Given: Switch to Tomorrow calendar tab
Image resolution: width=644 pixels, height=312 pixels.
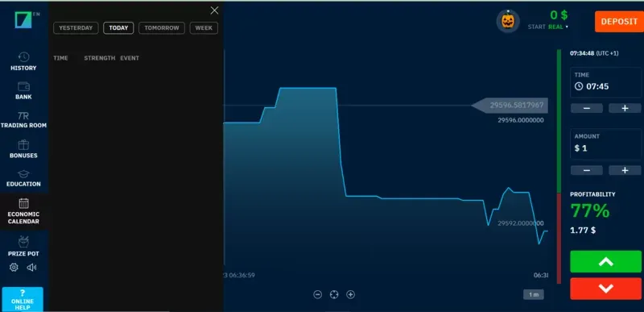Looking at the screenshot, I should point(162,28).
